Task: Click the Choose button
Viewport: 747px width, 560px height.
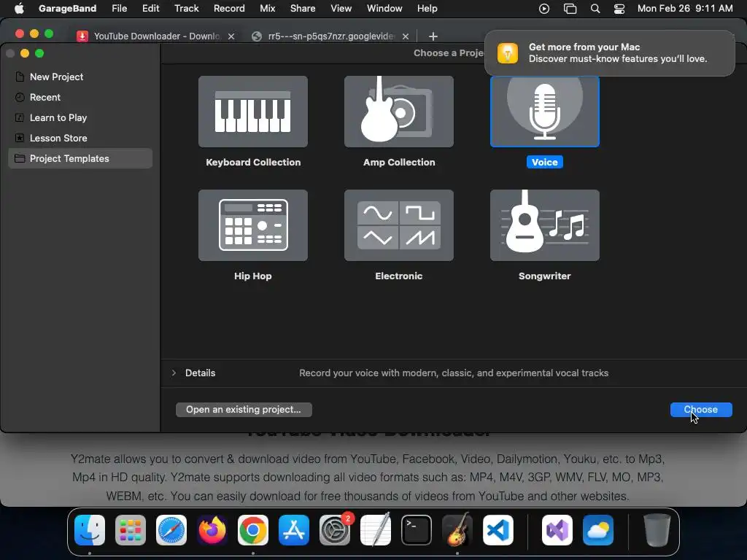Action: tap(701, 410)
